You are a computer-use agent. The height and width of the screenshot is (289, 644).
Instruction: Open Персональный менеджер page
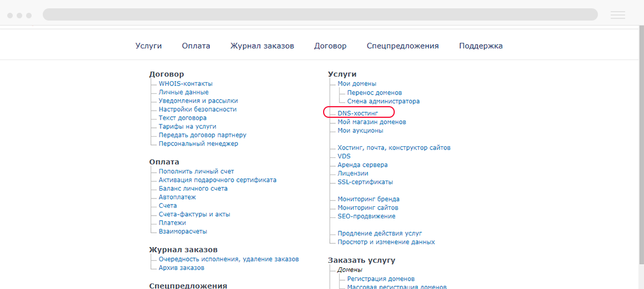tap(198, 144)
